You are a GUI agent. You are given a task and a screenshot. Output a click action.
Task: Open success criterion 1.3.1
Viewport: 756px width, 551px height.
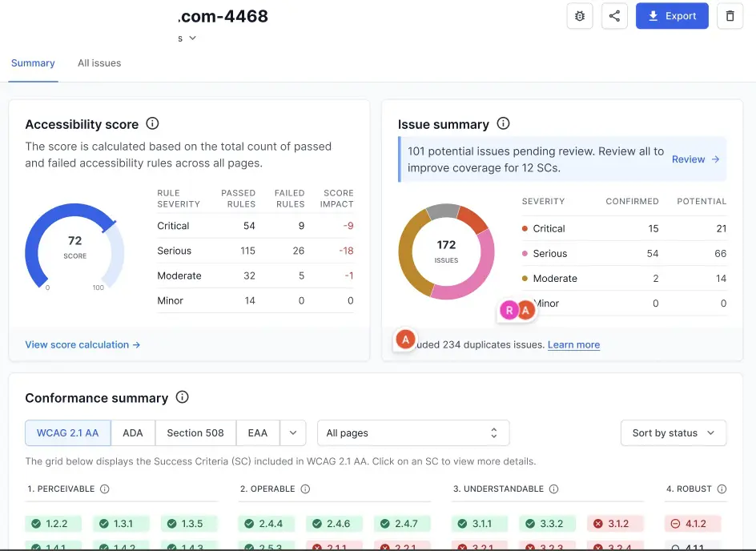121,524
